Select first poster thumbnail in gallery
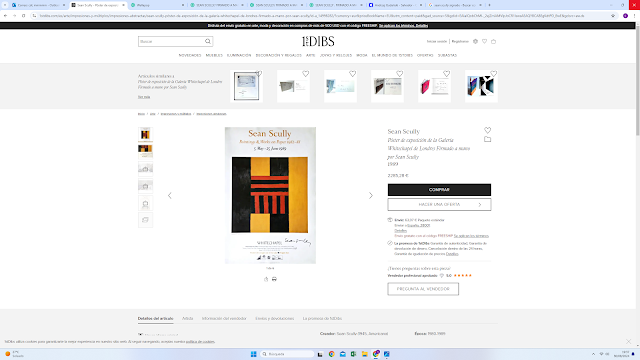The image size is (640, 360). click(x=145, y=134)
